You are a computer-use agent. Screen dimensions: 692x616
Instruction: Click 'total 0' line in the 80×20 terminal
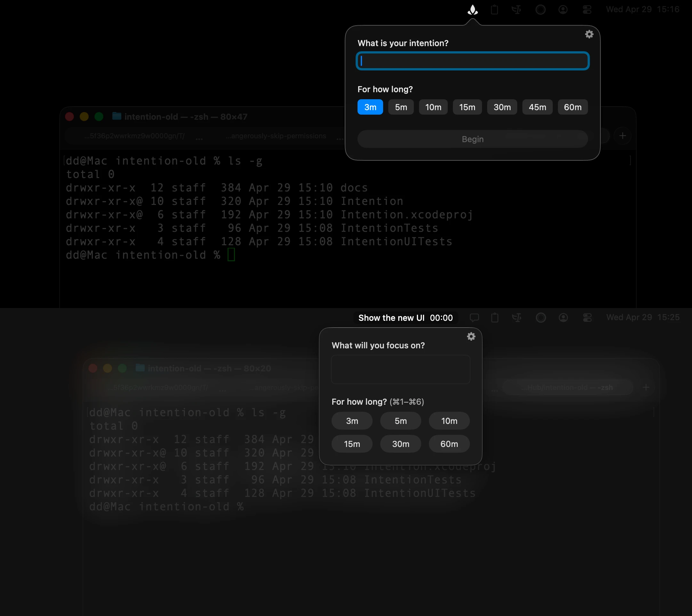pyautogui.click(x=113, y=426)
